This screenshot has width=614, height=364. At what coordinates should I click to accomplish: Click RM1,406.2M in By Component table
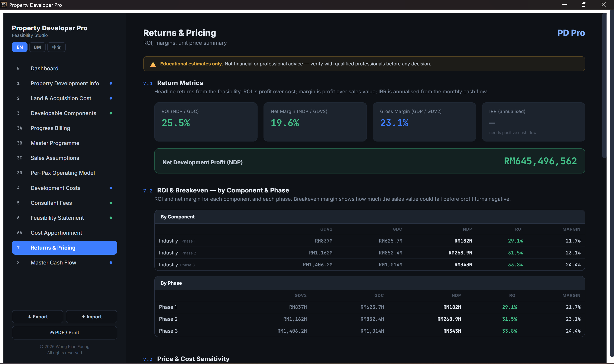pos(318,265)
